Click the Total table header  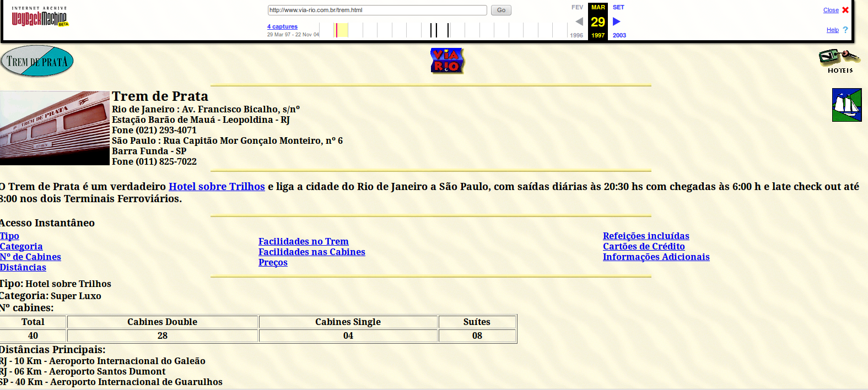click(x=33, y=322)
